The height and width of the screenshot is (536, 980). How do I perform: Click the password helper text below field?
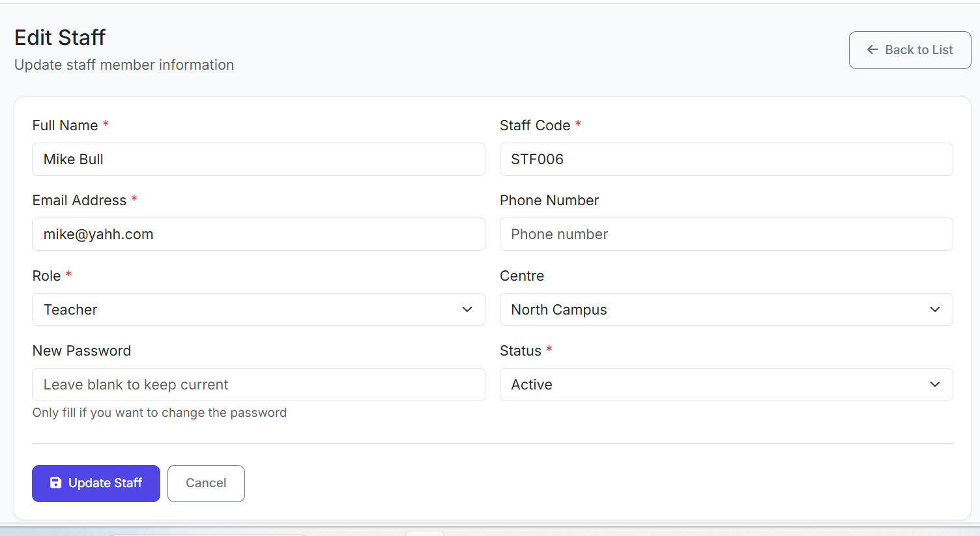click(x=160, y=413)
